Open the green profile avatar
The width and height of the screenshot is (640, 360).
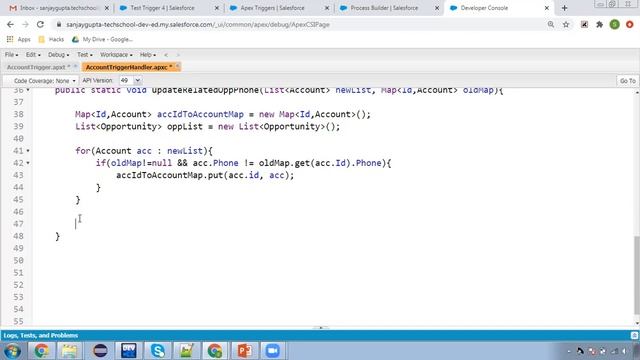(614, 24)
